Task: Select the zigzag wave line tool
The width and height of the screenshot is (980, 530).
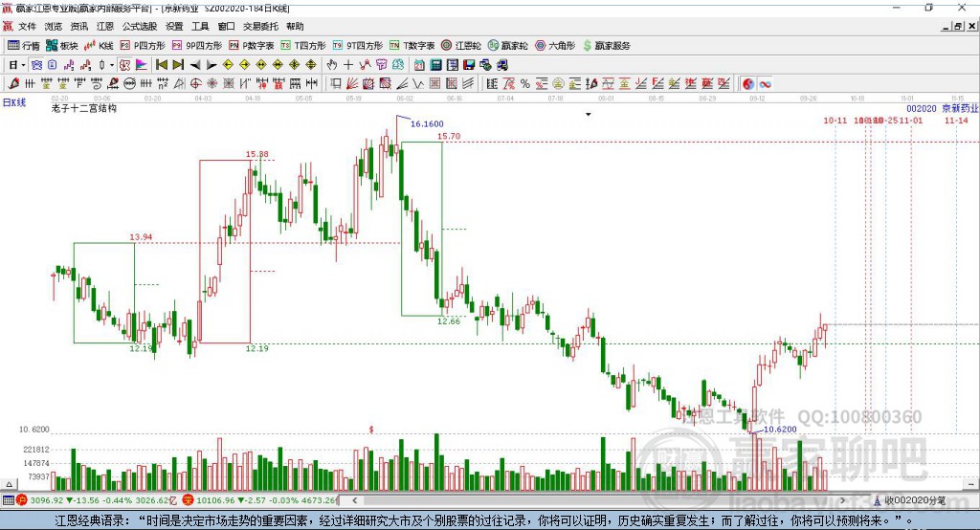Action: click(418, 84)
